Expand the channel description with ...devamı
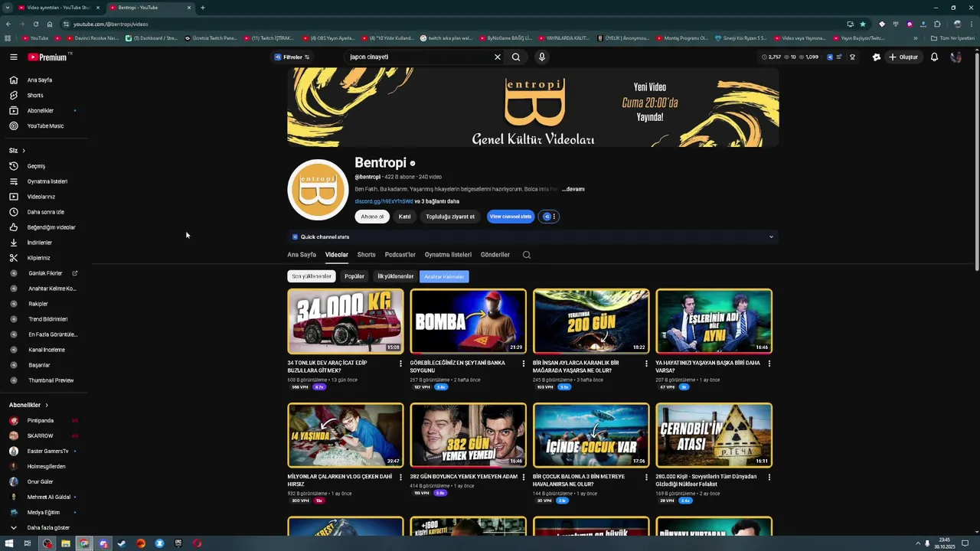The height and width of the screenshot is (551, 980). pos(573,189)
